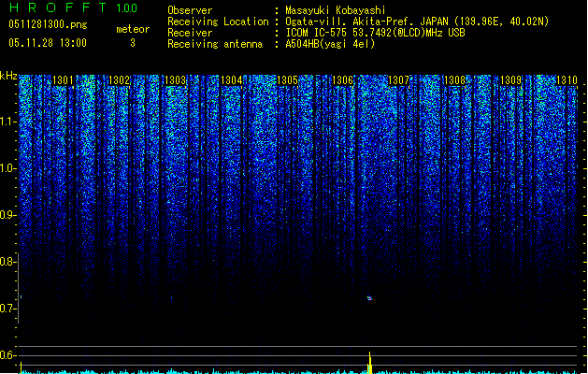
Task: Click the 'Receiving antenna' field label
Action: pyautogui.click(x=215, y=44)
